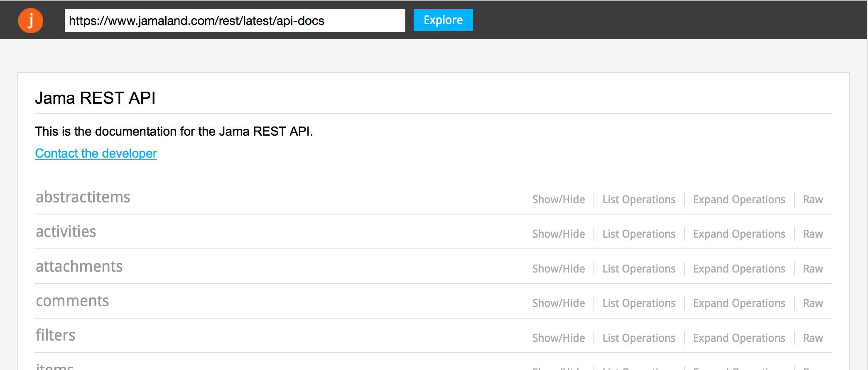Viewport: 868px width, 370px height.
Task: Expand the abstractitems resource heading
Action: (x=83, y=197)
